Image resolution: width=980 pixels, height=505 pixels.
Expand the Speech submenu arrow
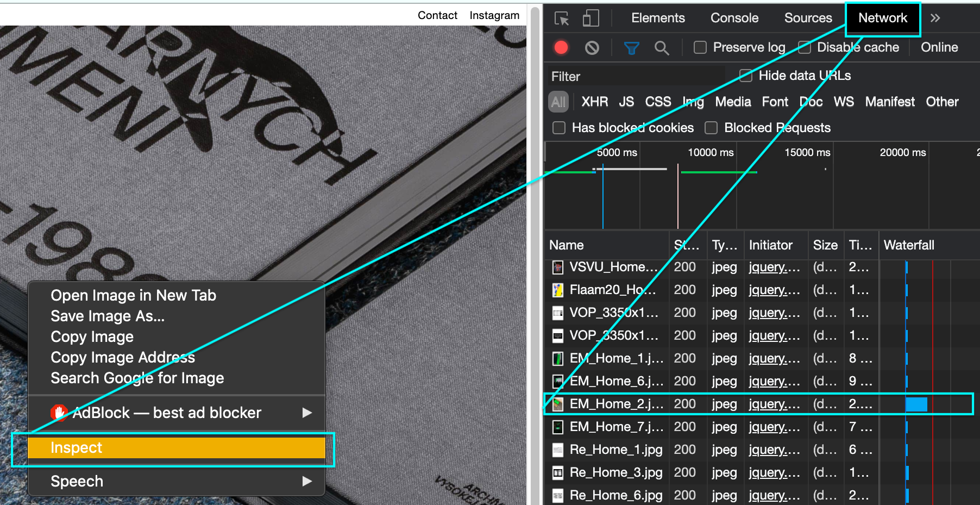[307, 481]
